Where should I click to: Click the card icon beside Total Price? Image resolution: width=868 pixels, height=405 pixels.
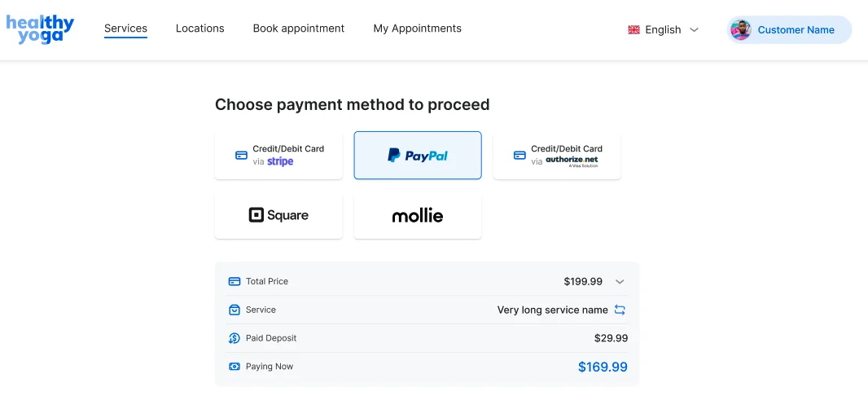tap(235, 281)
